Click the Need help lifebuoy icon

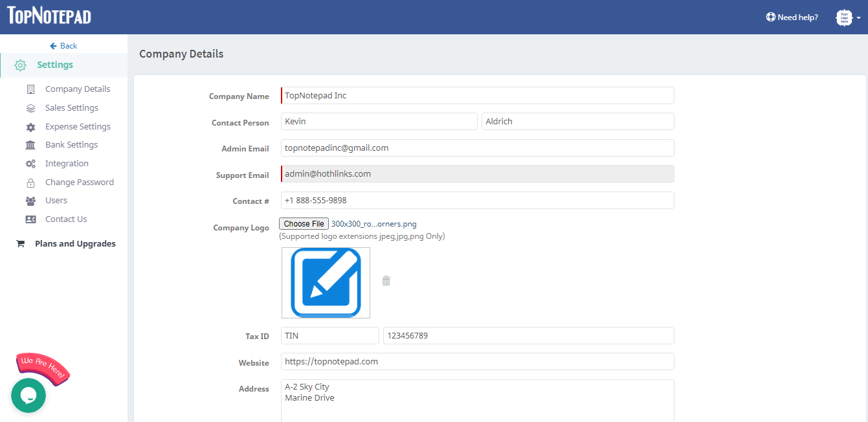770,17
